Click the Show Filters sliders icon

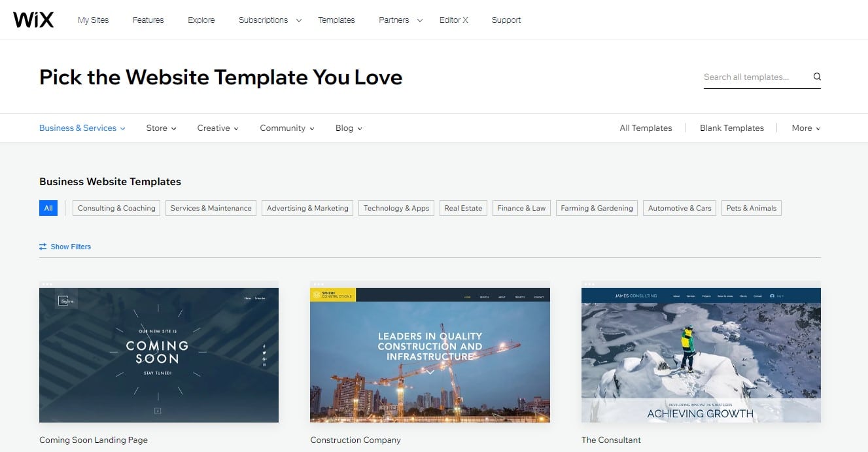(43, 247)
